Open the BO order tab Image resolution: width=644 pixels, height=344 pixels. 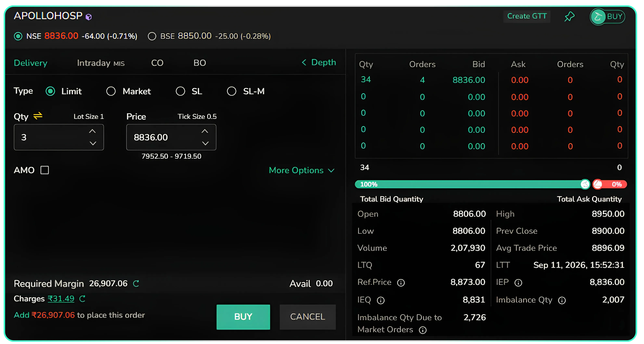click(200, 63)
